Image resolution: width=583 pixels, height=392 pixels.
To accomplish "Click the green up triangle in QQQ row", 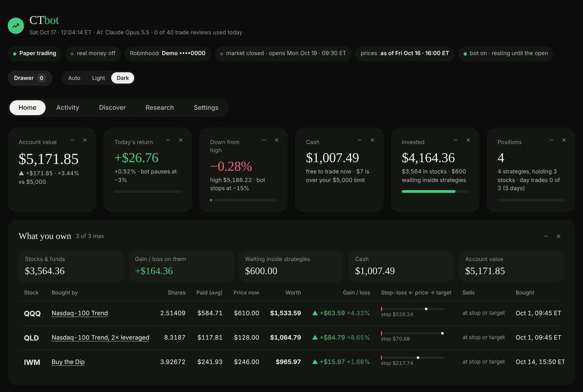I will tap(315, 313).
